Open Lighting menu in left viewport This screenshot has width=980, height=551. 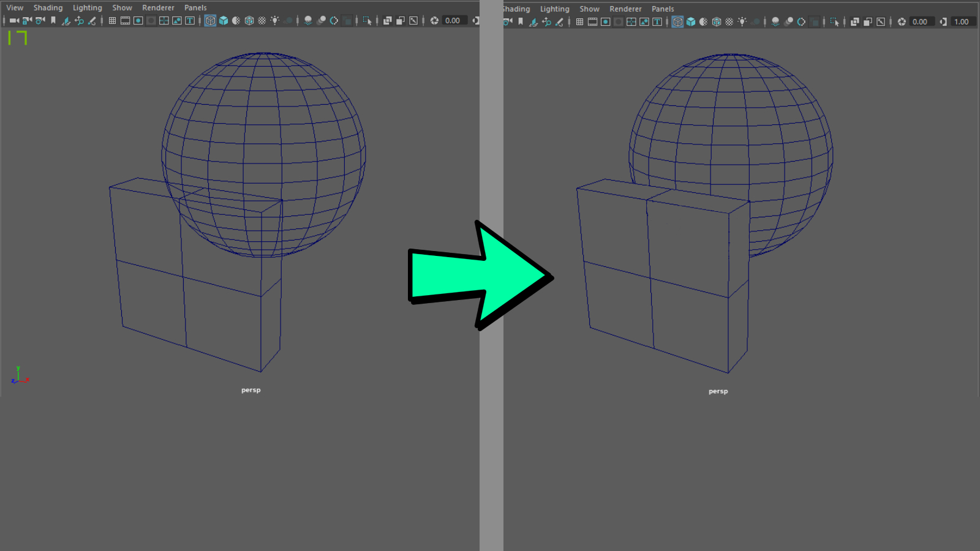(x=87, y=7)
